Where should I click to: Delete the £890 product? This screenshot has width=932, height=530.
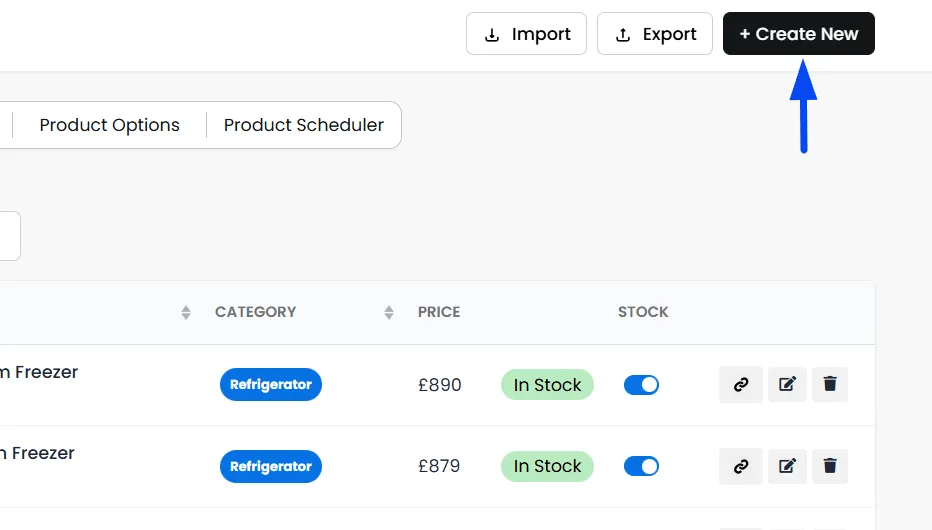click(x=830, y=384)
